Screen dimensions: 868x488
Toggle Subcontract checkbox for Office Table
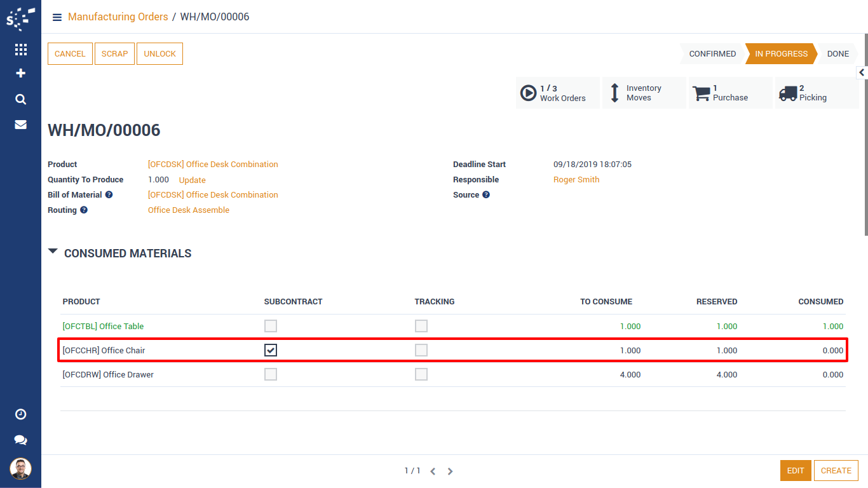(271, 326)
